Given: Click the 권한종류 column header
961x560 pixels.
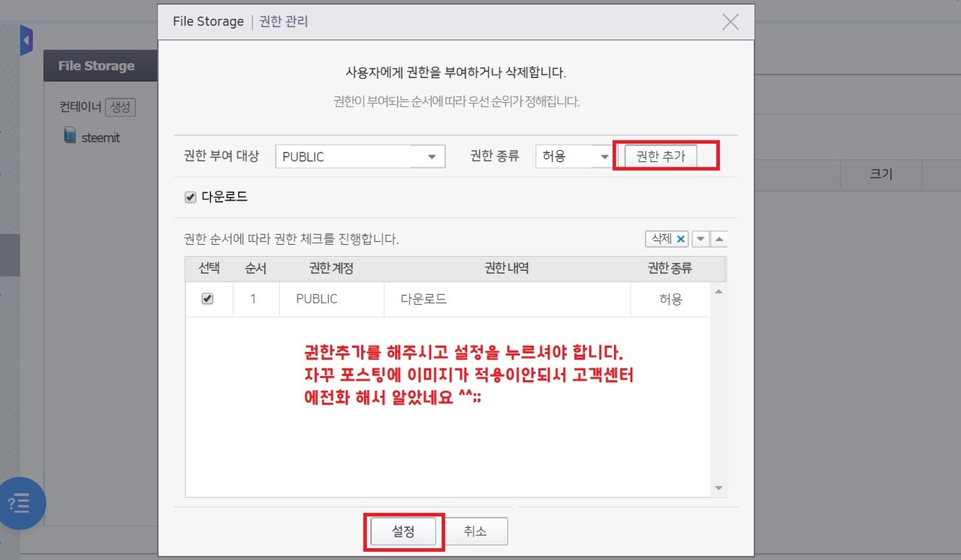Looking at the screenshot, I should tap(670, 269).
